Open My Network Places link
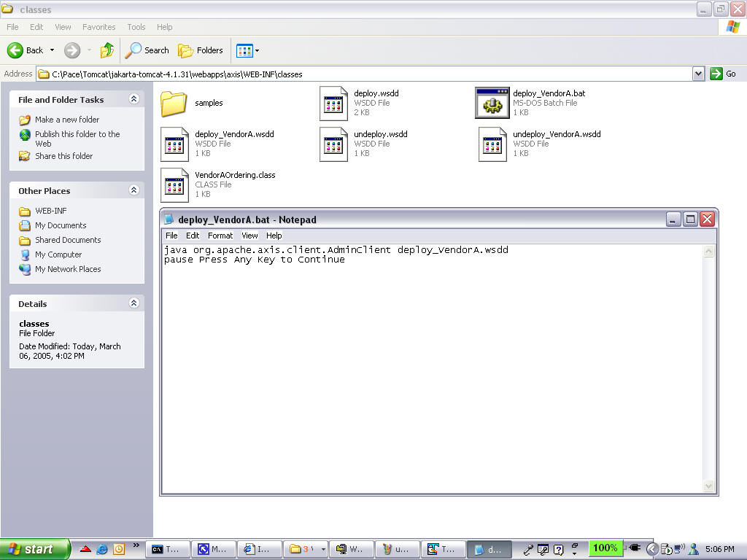Image resolution: width=747 pixels, height=560 pixels. tap(68, 269)
